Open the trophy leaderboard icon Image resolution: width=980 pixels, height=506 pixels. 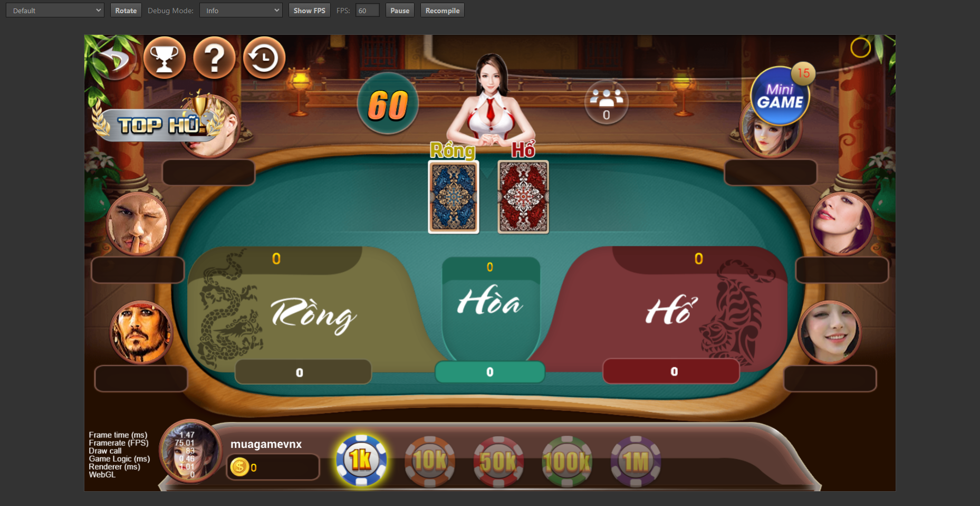[x=165, y=58]
